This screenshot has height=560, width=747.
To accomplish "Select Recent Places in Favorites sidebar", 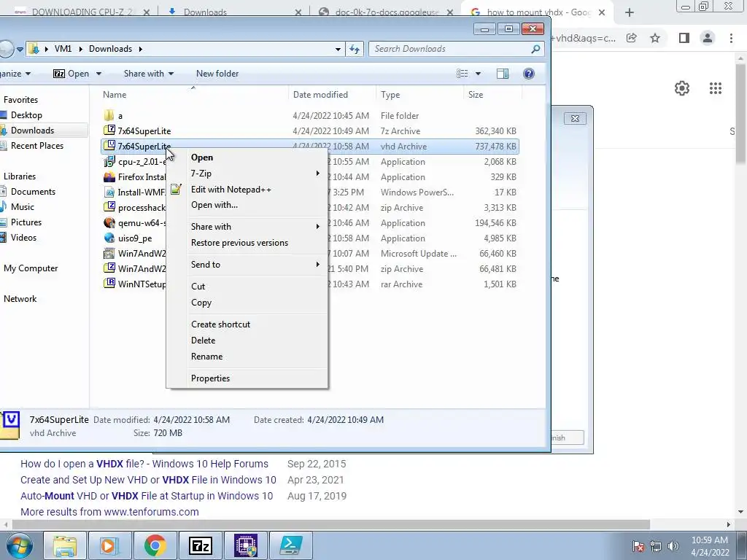I will click(x=36, y=146).
